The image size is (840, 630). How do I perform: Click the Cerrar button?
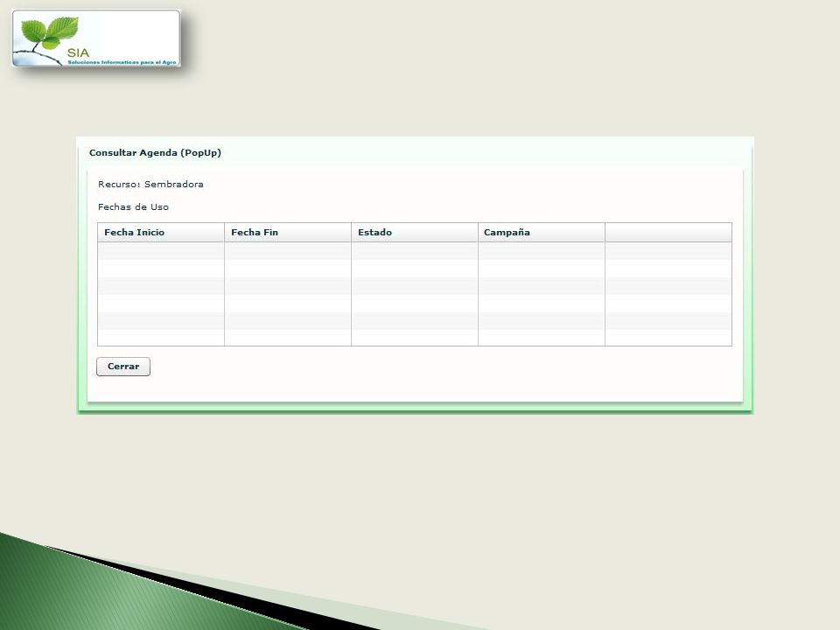123,367
